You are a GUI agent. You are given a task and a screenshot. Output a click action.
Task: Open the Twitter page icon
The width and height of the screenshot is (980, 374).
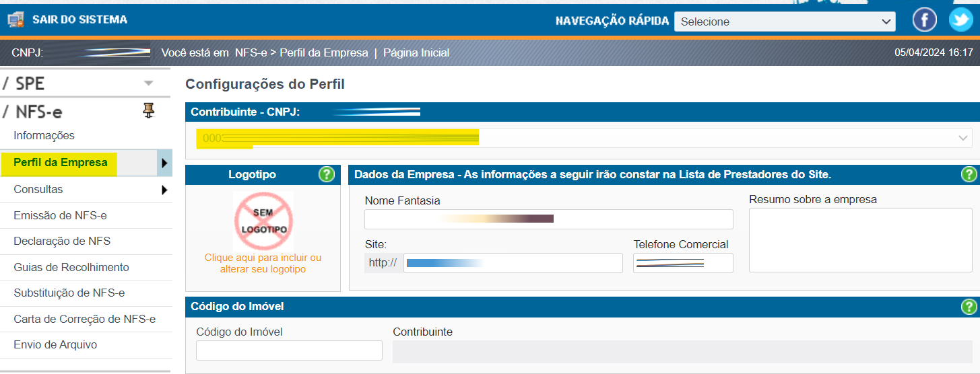point(961,20)
